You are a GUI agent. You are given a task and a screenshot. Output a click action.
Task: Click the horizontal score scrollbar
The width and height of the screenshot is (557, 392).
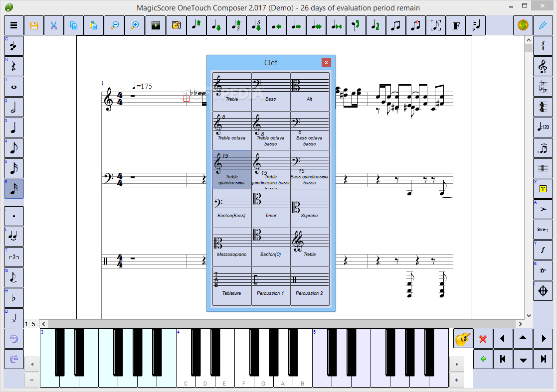point(281,324)
